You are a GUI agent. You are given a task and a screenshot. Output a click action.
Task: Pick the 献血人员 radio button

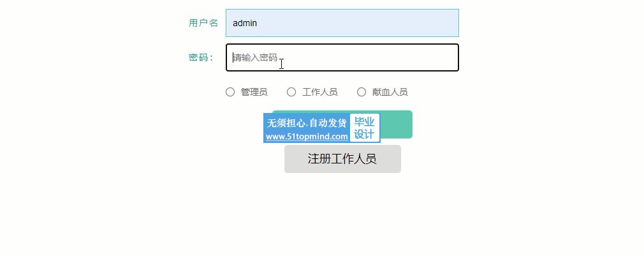click(362, 92)
